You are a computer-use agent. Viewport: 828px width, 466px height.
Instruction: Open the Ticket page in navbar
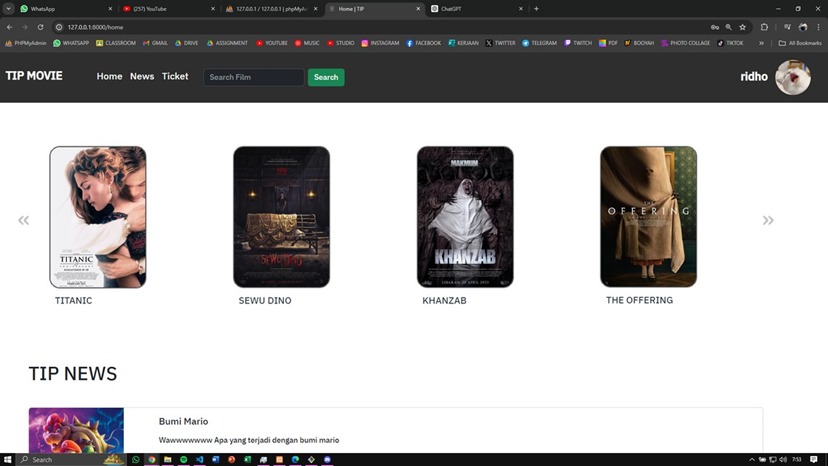(175, 76)
